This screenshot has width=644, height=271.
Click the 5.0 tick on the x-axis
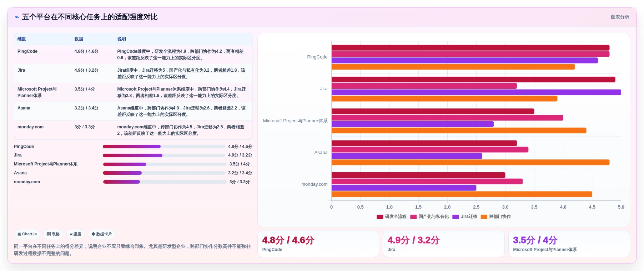621,207
